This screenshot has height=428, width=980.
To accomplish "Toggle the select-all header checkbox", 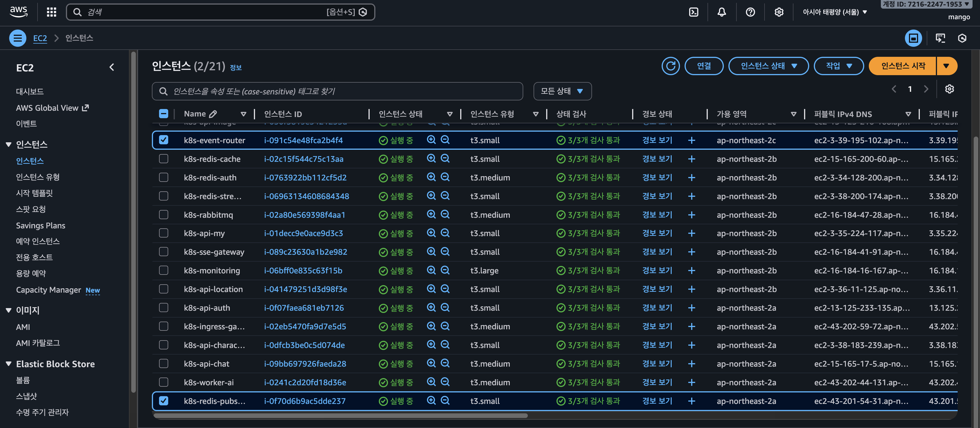I will click(x=164, y=114).
